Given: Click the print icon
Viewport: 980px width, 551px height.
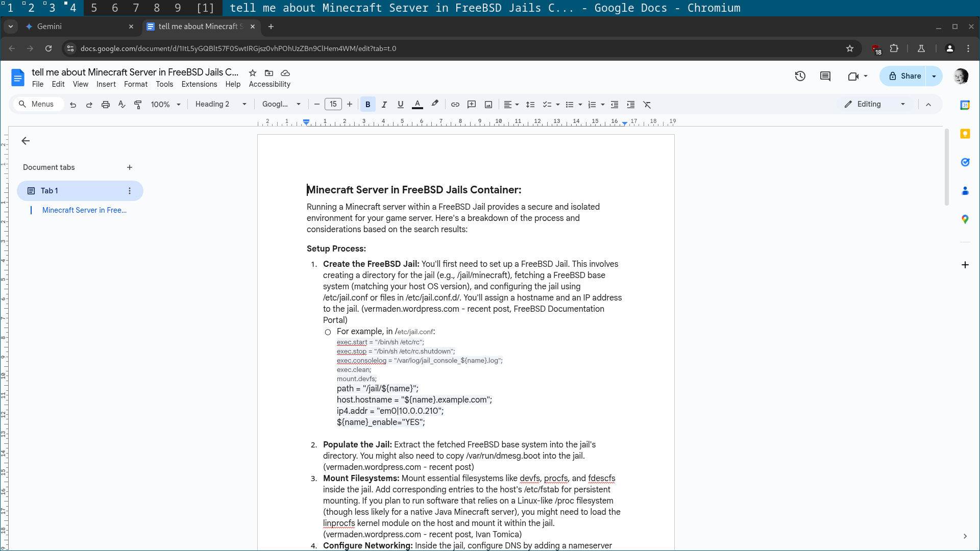Looking at the screenshot, I should click(x=105, y=104).
